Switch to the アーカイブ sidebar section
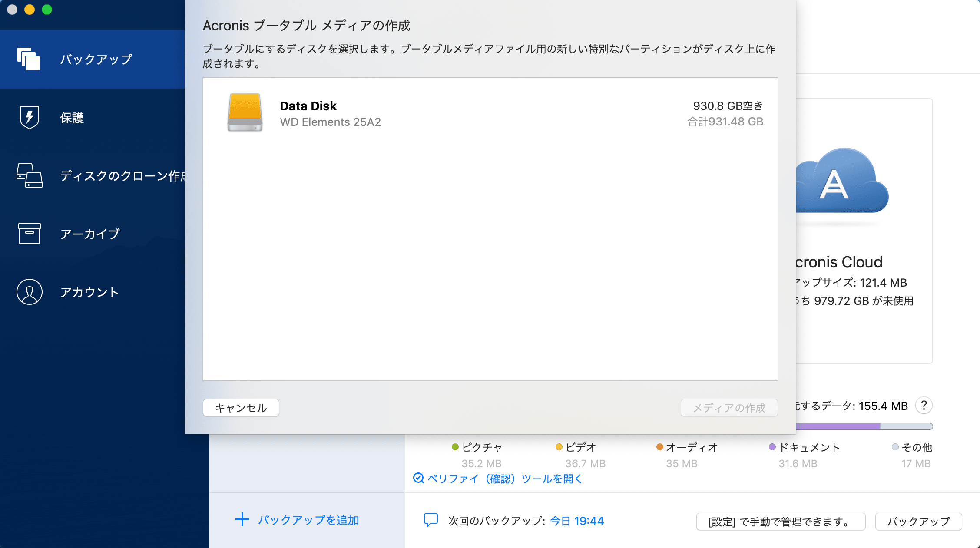 coord(90,234)
